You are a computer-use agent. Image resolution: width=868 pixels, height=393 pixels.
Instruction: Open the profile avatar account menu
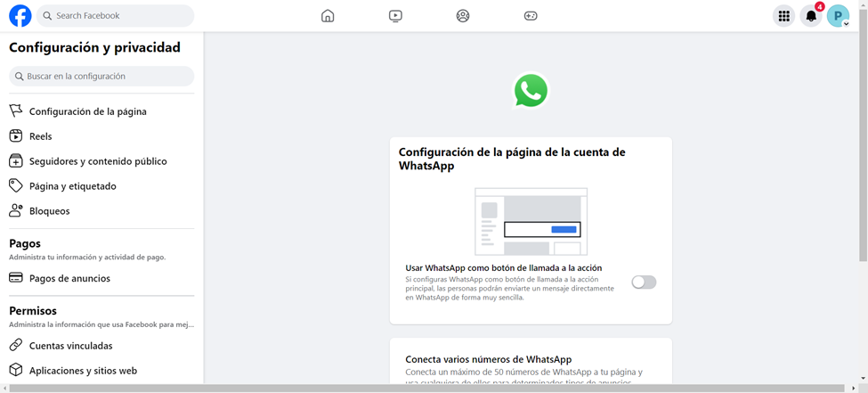(x=838, y=16)
